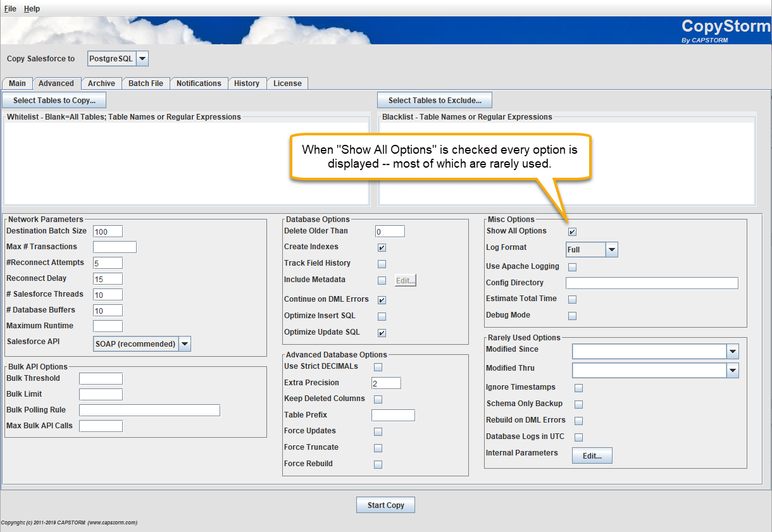Check the Force Rebuild option
The width and height of the screenshot is (772, 532).
[378, 464]
